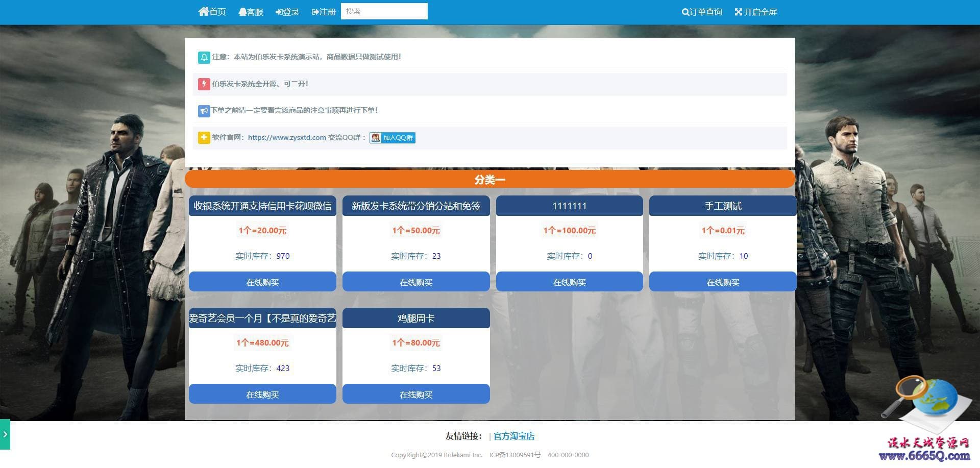The height and width of the screenshot is (468, 980).
Task: Click the ICP备13009591号 footer text
Action: point(514,455)
